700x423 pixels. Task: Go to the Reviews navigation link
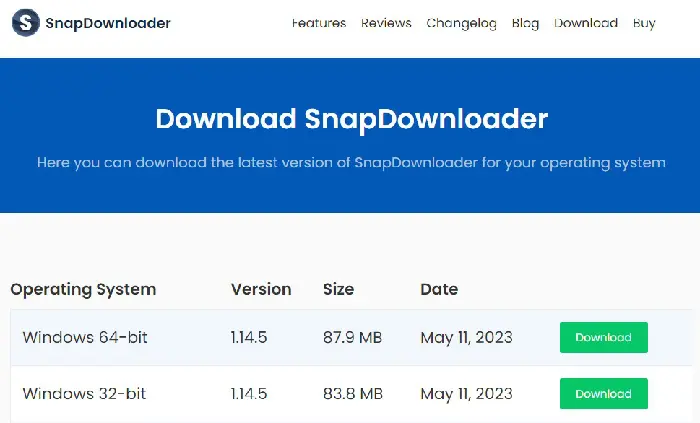(x=386, y=23)
